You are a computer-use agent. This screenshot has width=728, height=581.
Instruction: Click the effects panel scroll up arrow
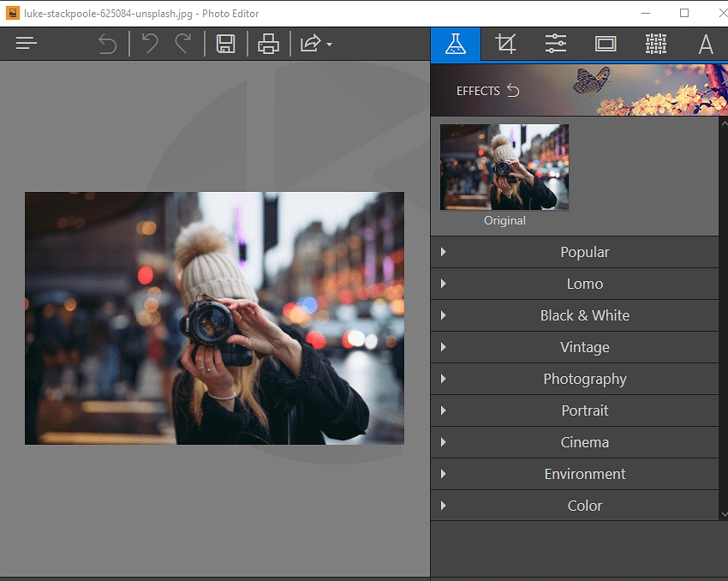point(724,123)
